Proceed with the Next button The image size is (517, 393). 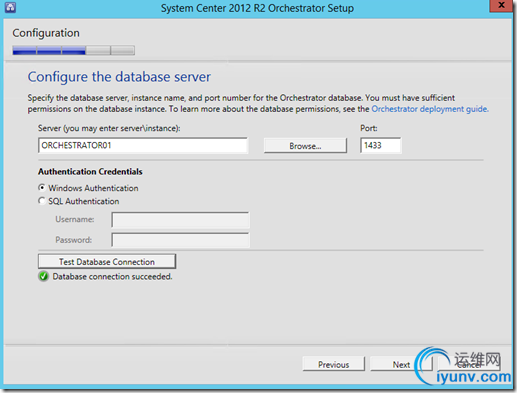coord(401,364)
